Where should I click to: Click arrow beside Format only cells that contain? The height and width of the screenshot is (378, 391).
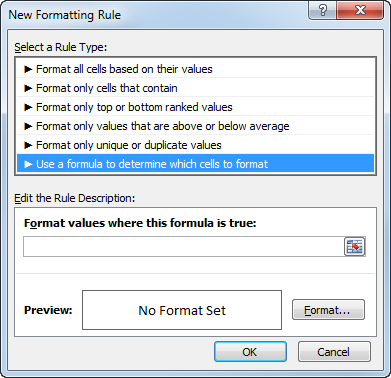(28, 88)
